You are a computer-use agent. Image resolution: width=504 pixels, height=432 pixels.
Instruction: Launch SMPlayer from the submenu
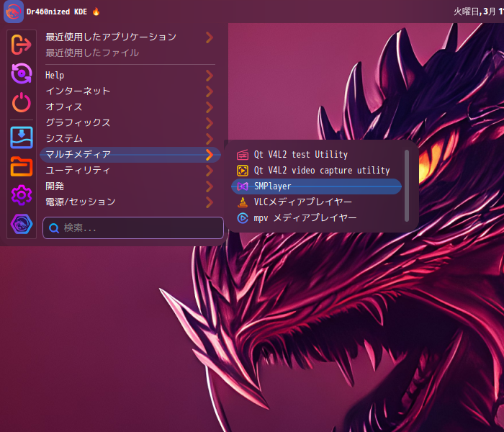317,186
